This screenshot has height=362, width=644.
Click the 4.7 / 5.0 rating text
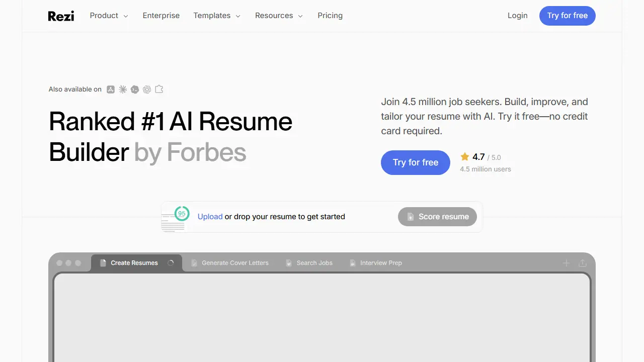(x=487, y=157)
